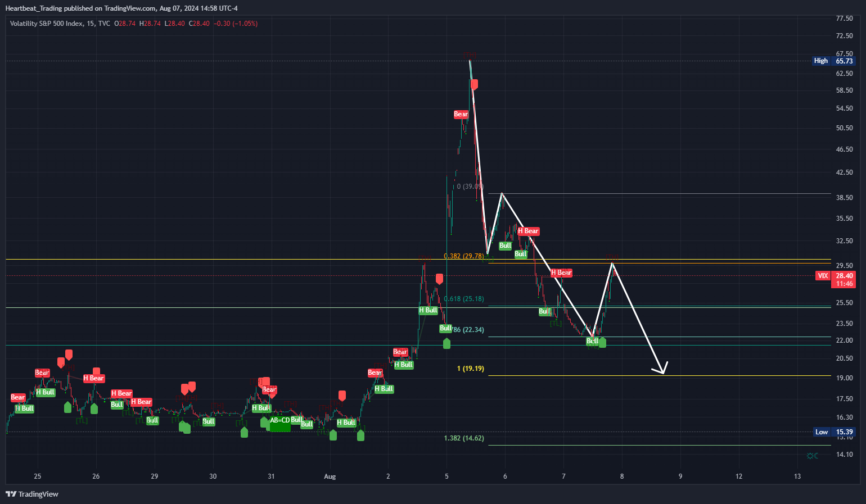Click date 7 on the time axis
The image size is (866, 504).
coord(563,476)
